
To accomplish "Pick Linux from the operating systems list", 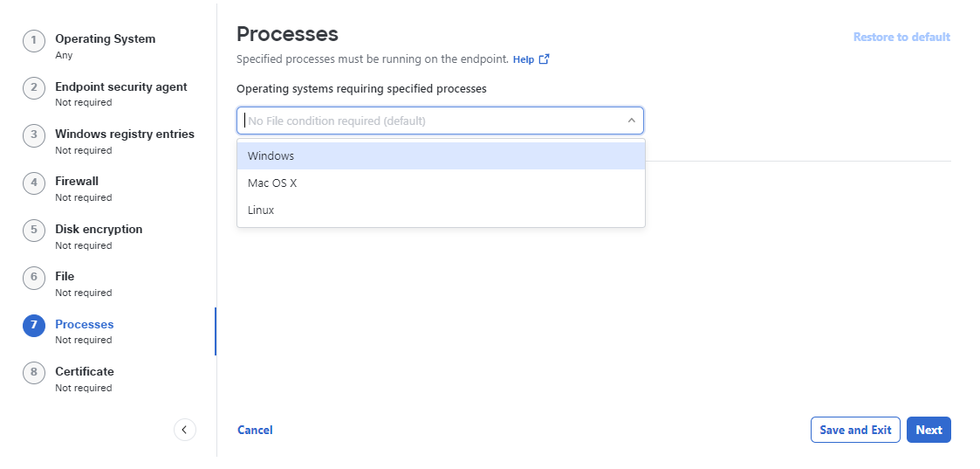I will pyautogui.click(x=441, y=210).
